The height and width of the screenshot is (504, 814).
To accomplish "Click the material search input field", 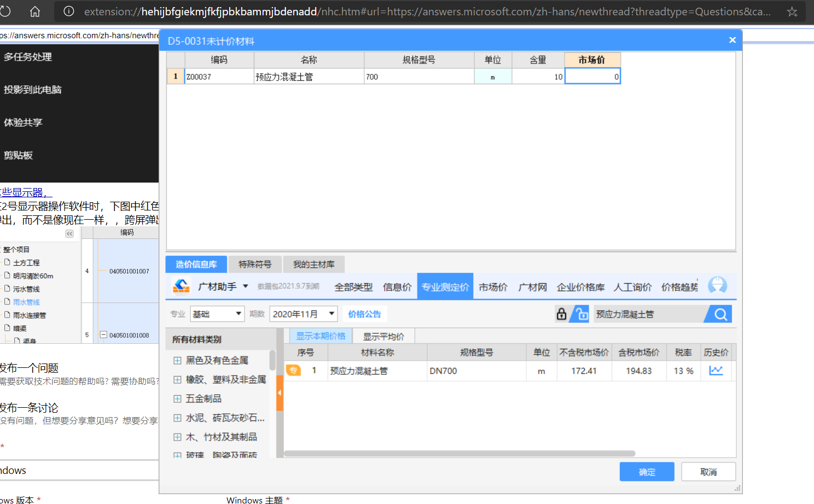I will 649,314.
